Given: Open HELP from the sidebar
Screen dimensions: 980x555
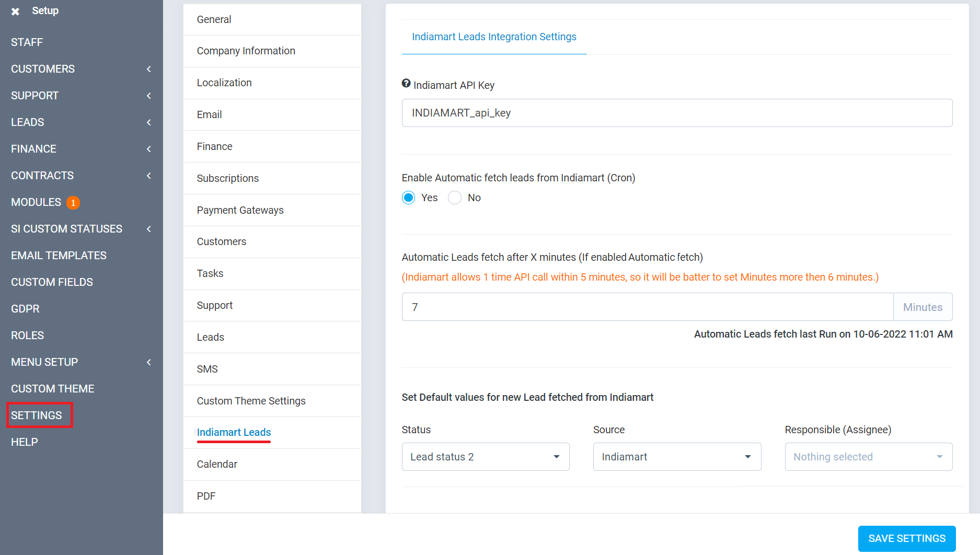Looking at the screenshot, I should click(x=24, y=442).
